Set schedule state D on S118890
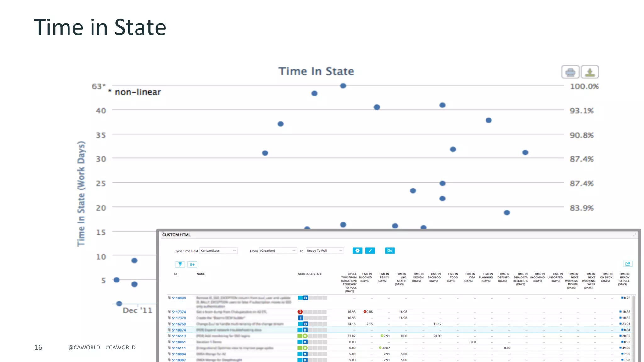The width and height of the screenshot is (644, 362). [x=305, y=298]
